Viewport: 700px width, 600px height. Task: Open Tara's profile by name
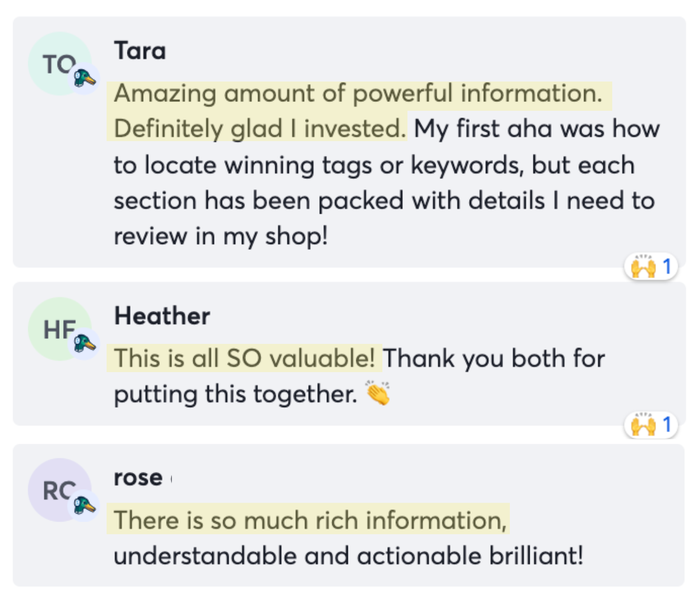tap(140, 51)
